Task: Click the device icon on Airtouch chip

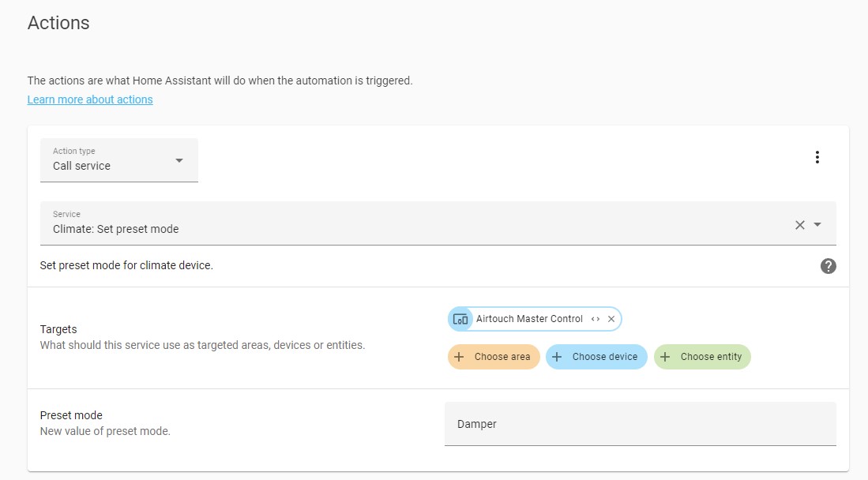Action: (x=460, y=319)
